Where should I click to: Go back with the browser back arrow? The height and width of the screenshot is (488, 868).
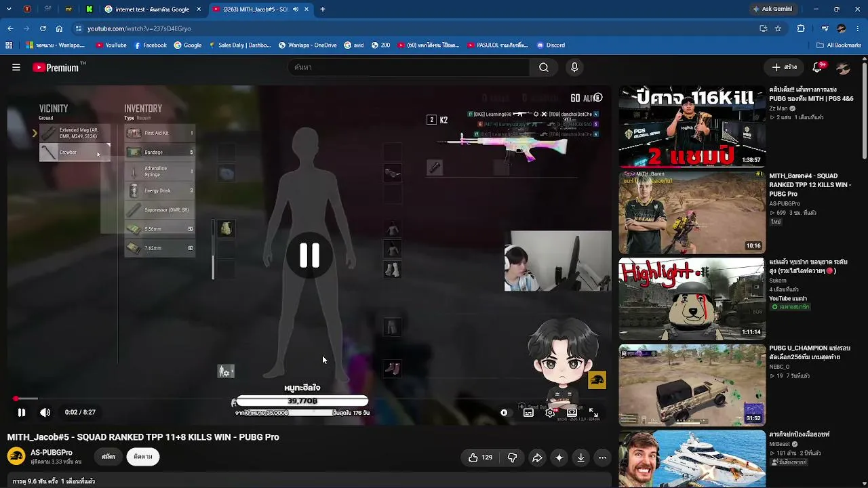(10, 28)
